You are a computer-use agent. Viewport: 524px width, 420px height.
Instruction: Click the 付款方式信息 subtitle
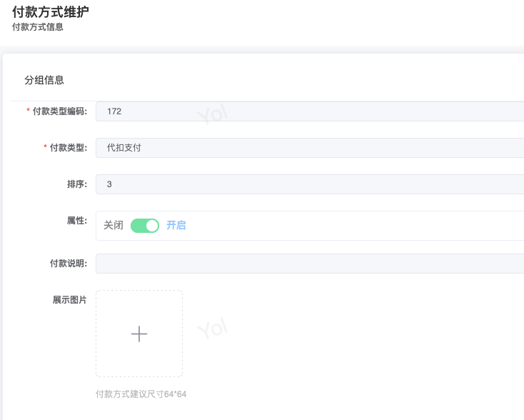click(x=38, y=27)
